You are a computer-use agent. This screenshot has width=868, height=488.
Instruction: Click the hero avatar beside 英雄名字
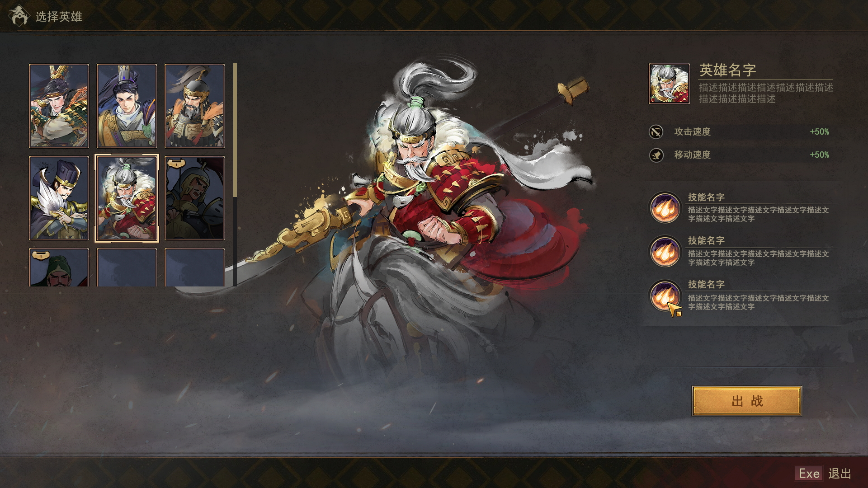tap(669, 84)
